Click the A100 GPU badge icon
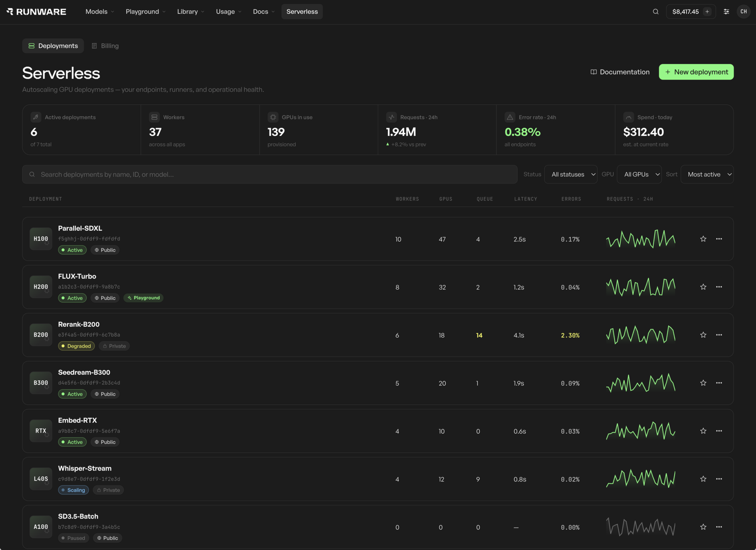Image resolution: width=756 pixels, height=550 pixels. click(41, 527)
